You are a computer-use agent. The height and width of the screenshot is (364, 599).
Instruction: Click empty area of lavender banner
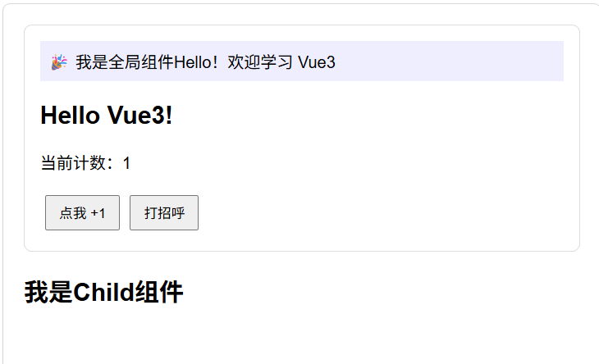click(x=449, y=61)
